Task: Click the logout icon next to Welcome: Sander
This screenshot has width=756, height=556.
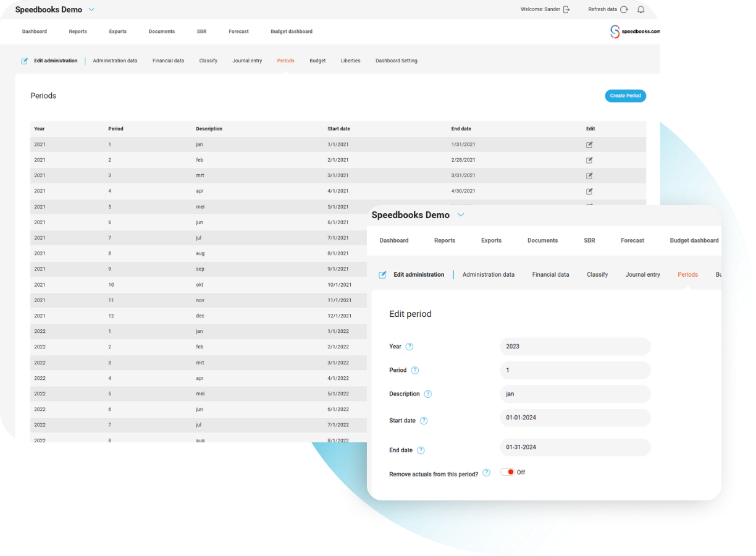Action: (x=566, y=9)
